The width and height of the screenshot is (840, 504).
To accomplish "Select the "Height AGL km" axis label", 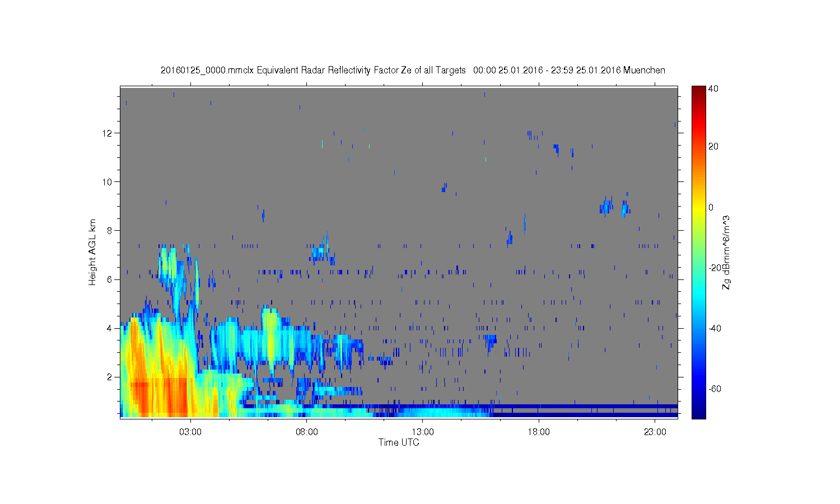I will pyautogui.click(x=92, y=252).
